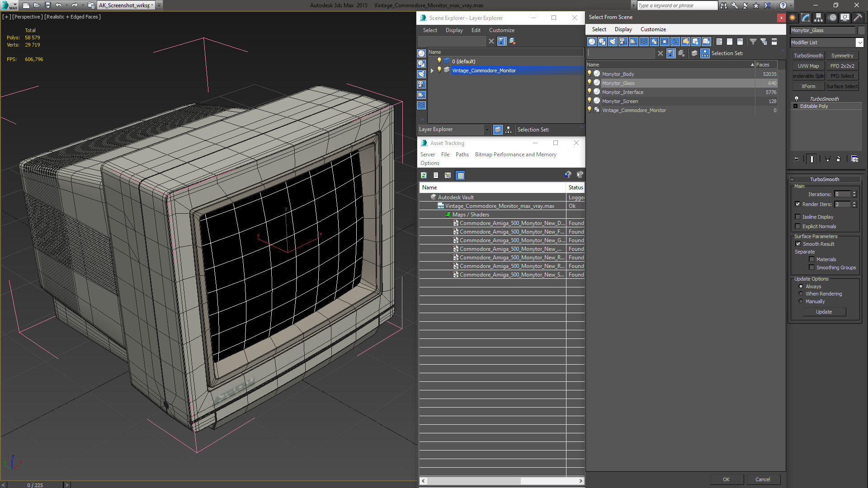
Task: Toggle Display Cameras filter in Select From Scene
Action: [x=623, y=42]
